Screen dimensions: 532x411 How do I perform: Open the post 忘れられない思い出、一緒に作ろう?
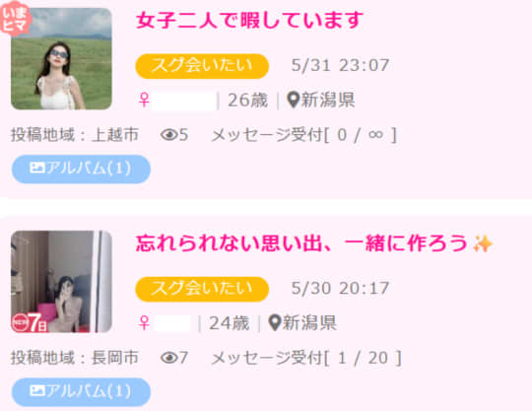coord(314,243)
